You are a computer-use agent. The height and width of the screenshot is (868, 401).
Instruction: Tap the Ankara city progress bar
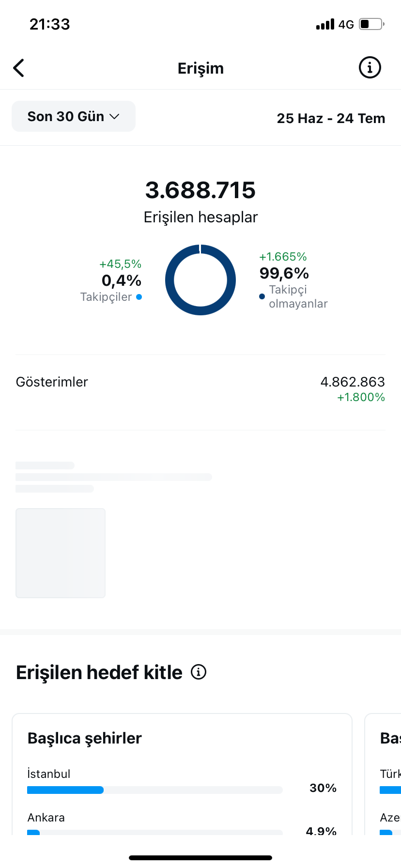pyautogui.click(x=155, y=832)
